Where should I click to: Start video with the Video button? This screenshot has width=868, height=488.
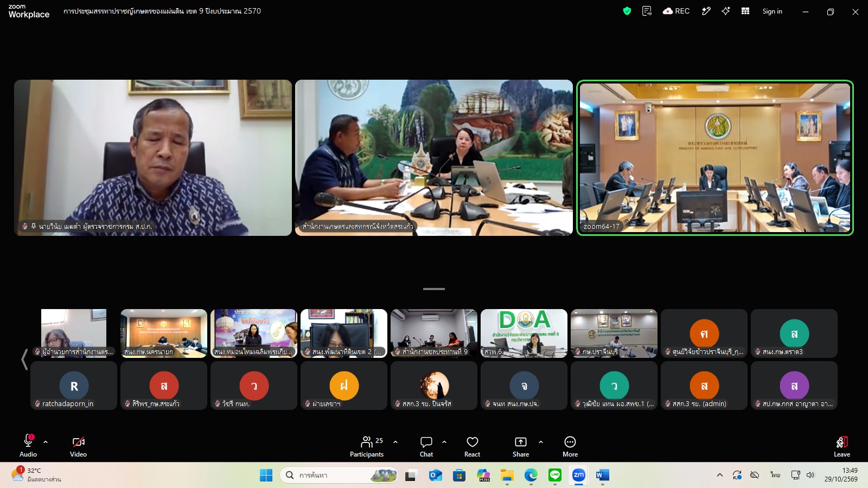pos(78,446)
